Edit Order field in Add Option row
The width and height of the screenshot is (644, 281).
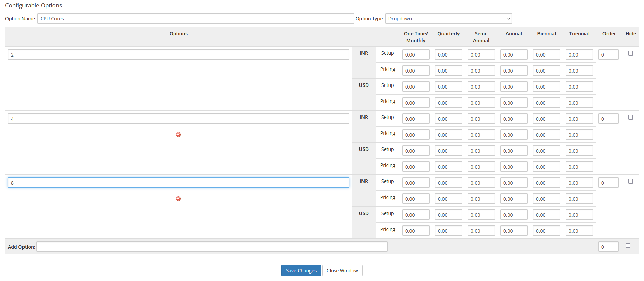[x=609, y=247]
